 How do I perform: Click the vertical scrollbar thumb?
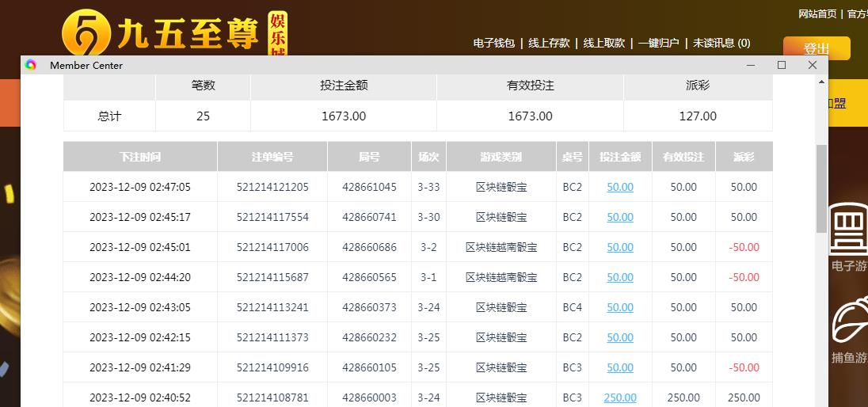(821, 188)
